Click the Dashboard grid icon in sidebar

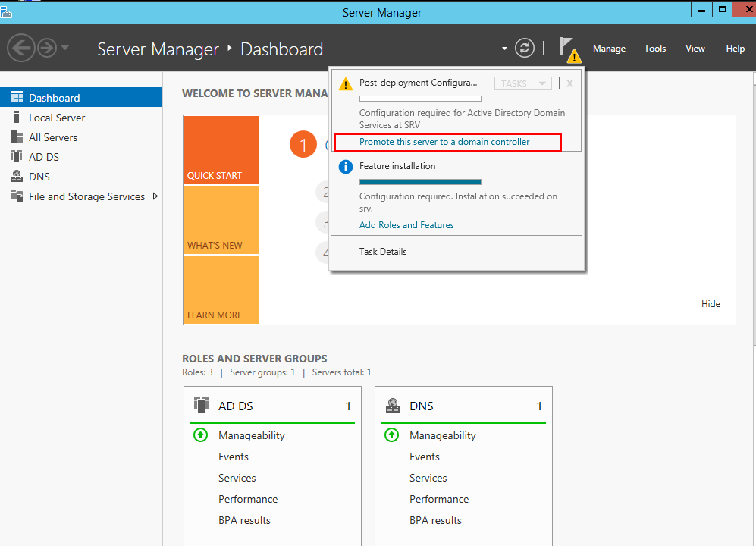pos(17,97)
